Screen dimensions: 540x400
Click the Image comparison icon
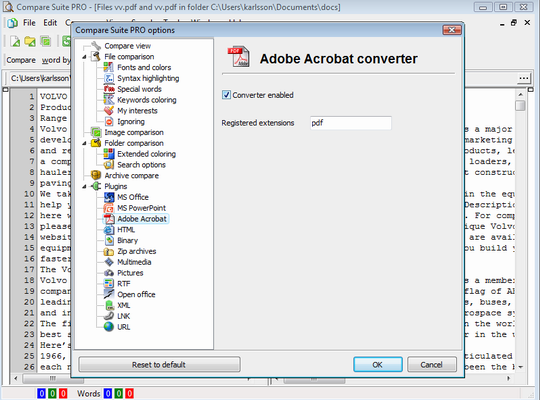[96, 132]
